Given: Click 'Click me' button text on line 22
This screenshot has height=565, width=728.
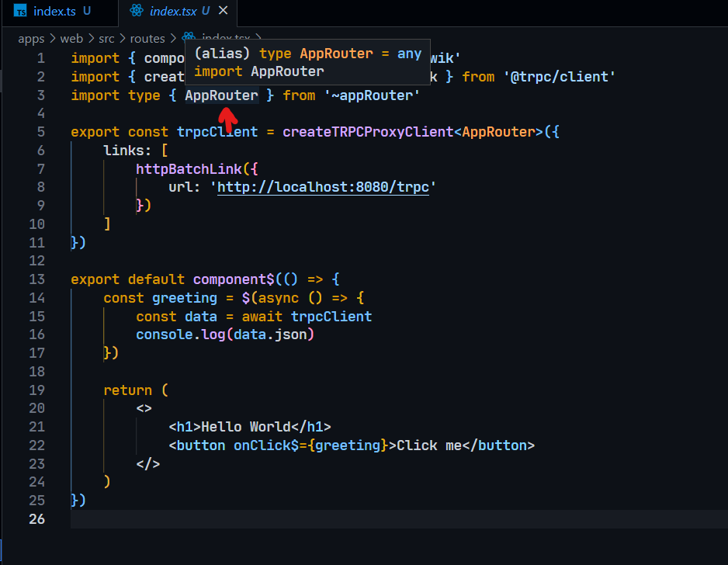Looking at the screenshot, I should (429, 445).
